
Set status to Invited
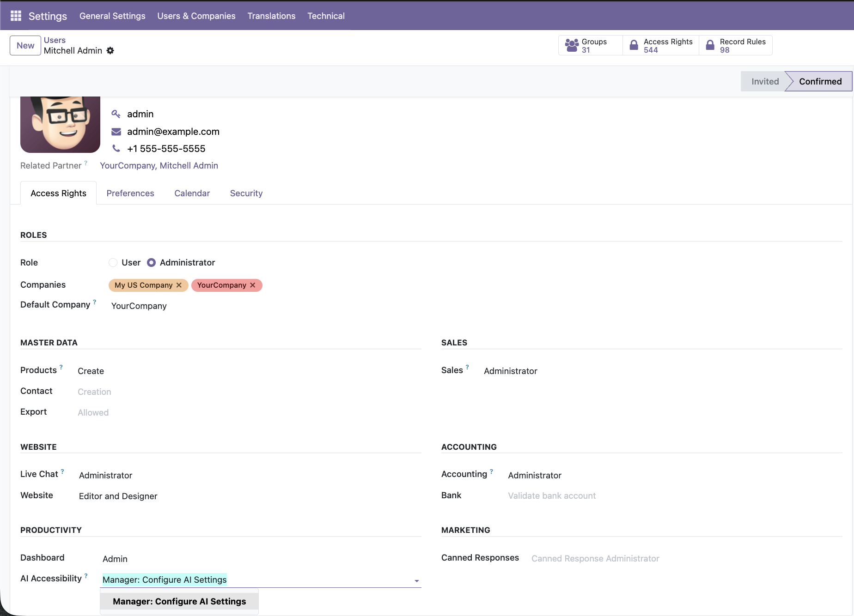click(764, 82)
